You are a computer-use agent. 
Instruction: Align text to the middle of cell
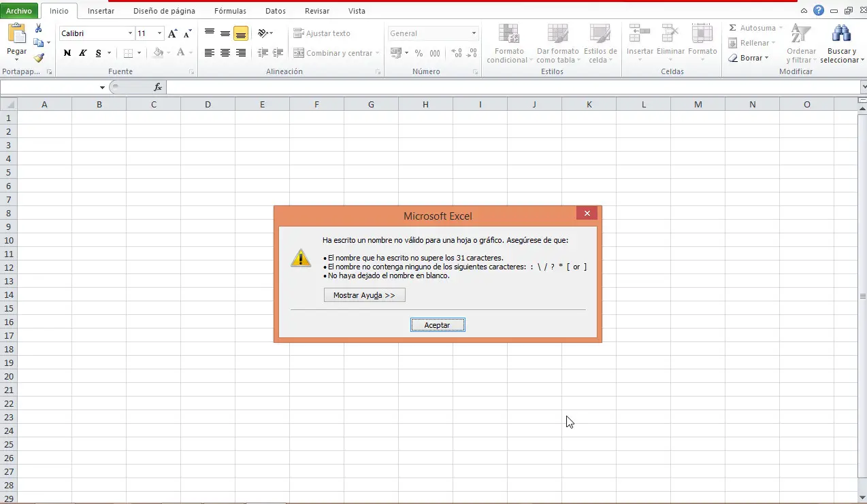[x=225, y=33]
